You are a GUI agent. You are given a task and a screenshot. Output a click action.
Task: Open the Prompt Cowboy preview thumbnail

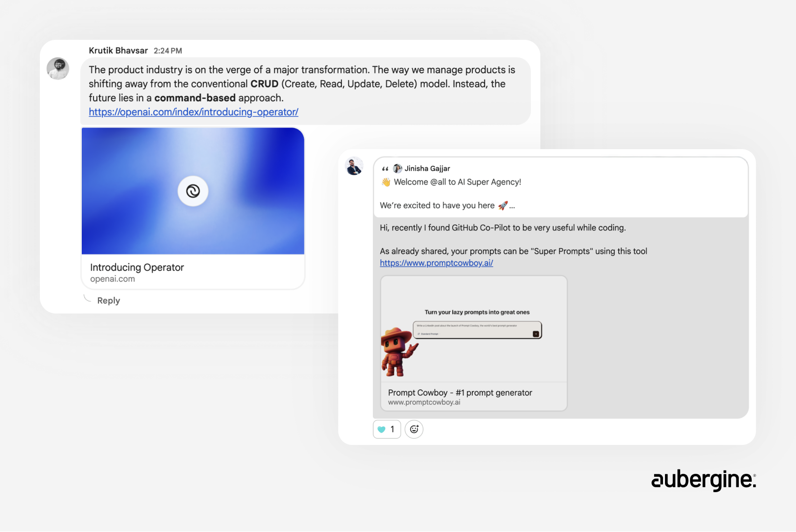[474, 329]
